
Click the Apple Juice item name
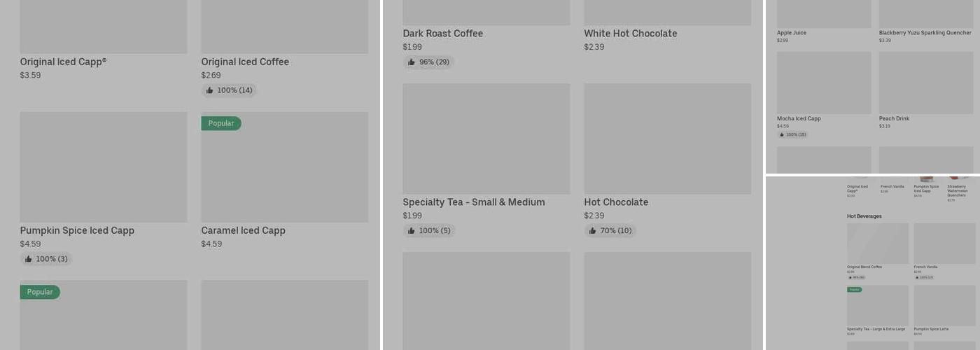click(792, 33)
